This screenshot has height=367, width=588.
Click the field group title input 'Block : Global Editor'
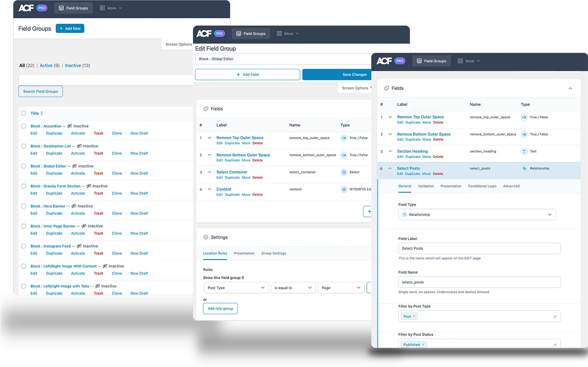tap(283, 59)
